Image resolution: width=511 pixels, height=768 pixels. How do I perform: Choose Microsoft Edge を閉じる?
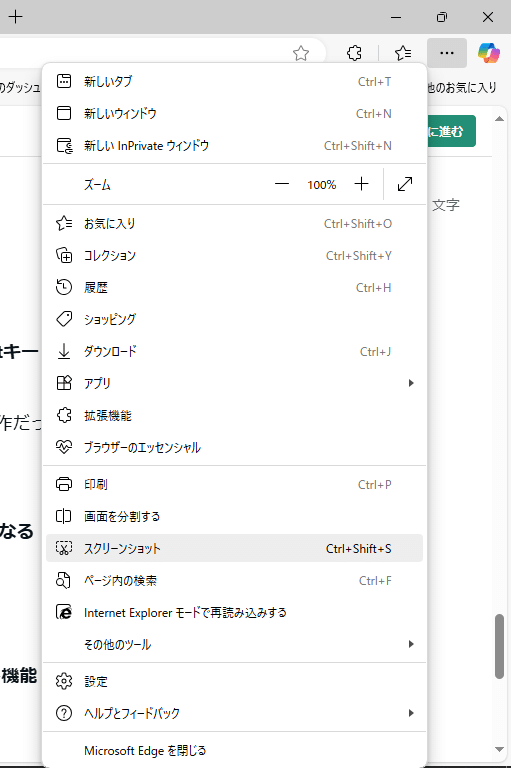click(x=234, y=750)
